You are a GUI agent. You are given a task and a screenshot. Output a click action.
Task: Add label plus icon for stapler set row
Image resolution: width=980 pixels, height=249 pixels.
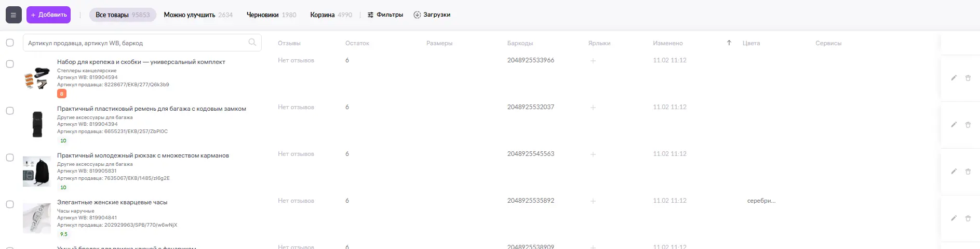coord(593,61)
